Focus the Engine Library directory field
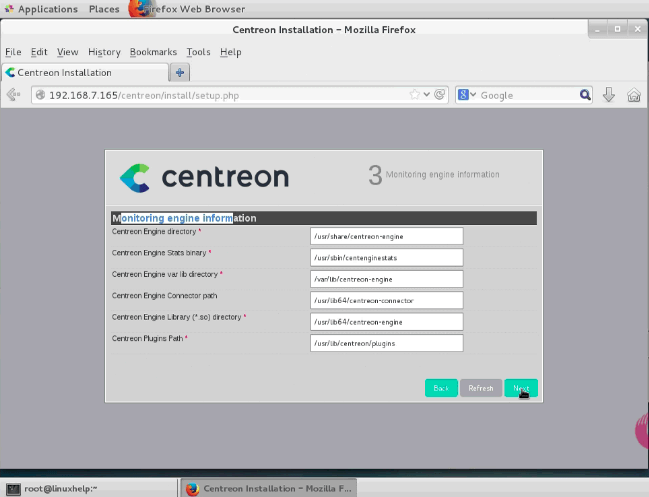649x497 pixels. pos(387,322)
